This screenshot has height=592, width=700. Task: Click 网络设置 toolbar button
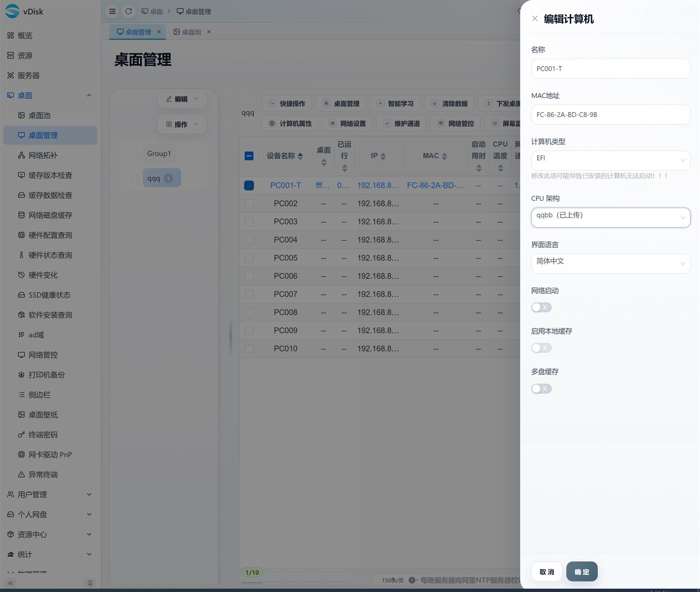(347, 123)
